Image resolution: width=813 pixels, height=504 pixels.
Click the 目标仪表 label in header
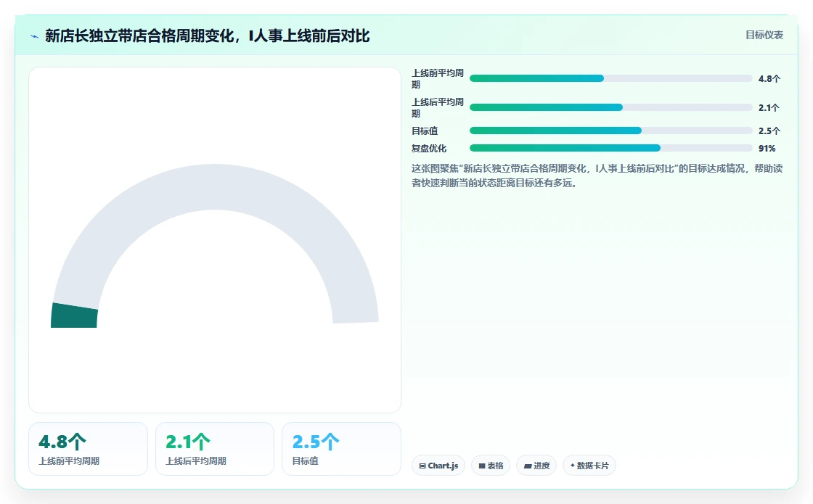764,36
